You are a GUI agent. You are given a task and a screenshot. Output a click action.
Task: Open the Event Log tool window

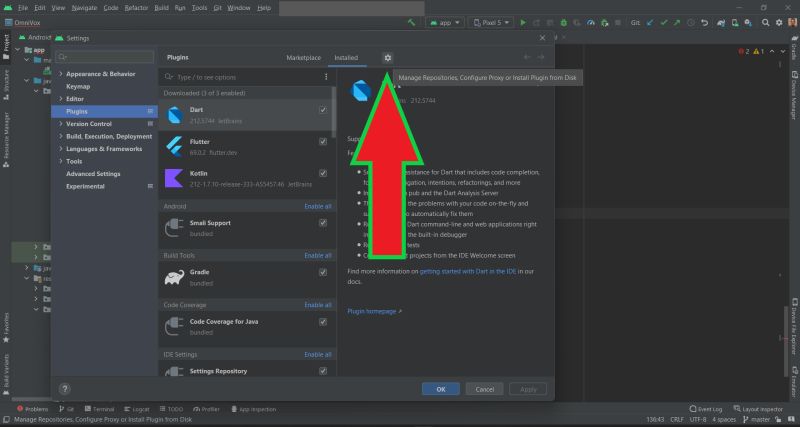(x=706, y=409)
